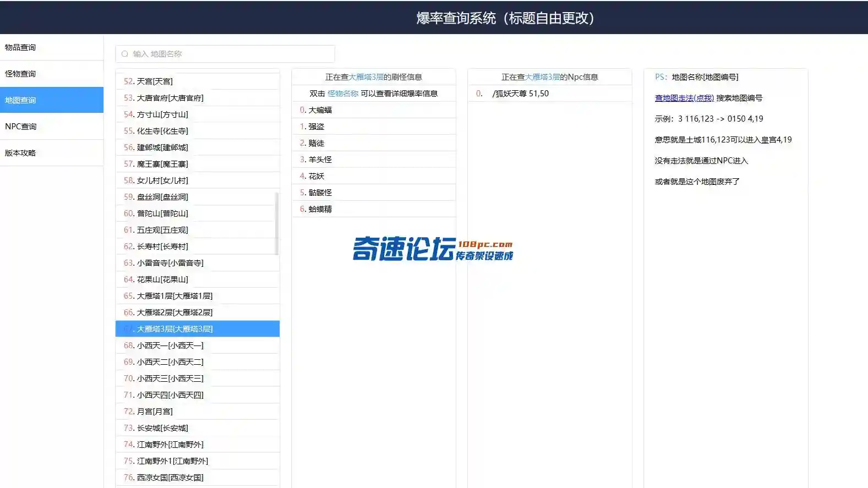Viewport: 868px width, 488px height.
Task: Click the map list scrollbar thumb
Action: tap(277, 223)
